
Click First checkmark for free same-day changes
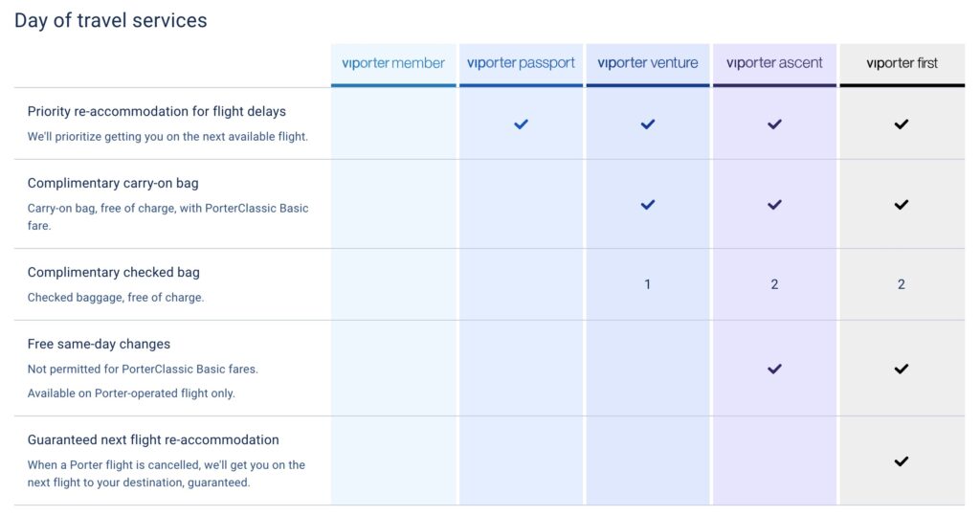[901, 369]
